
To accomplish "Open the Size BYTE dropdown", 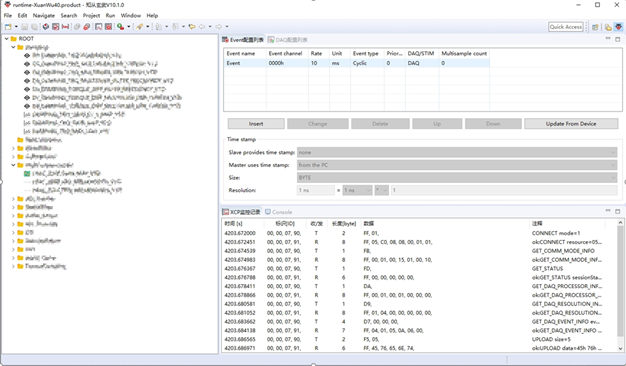I will [457, 178].
